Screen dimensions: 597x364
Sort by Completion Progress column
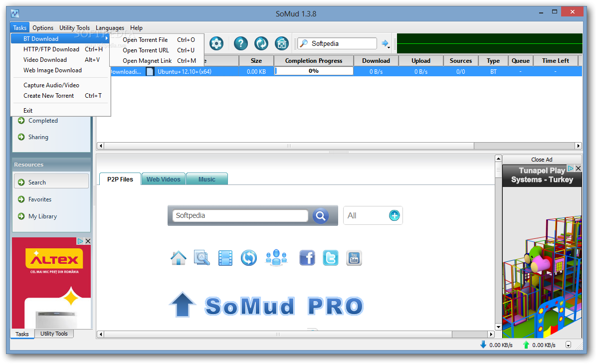313,60
